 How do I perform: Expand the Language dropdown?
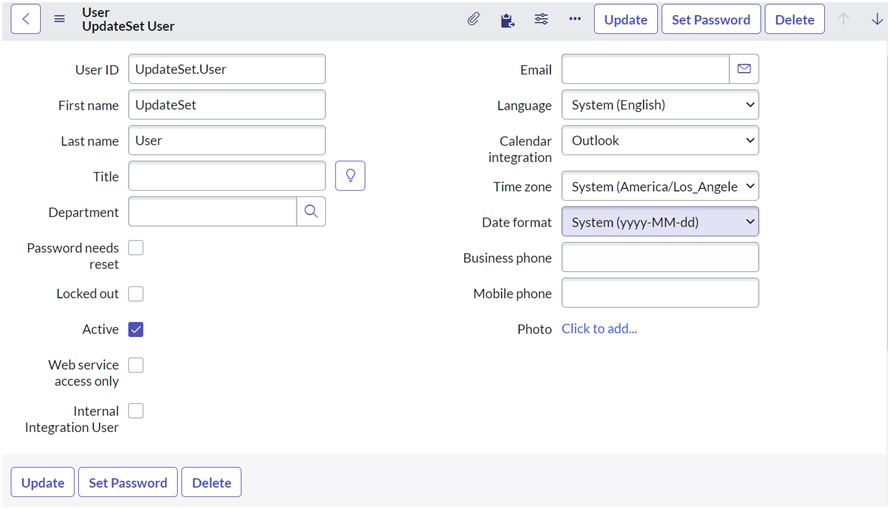[x=660, y=105]
